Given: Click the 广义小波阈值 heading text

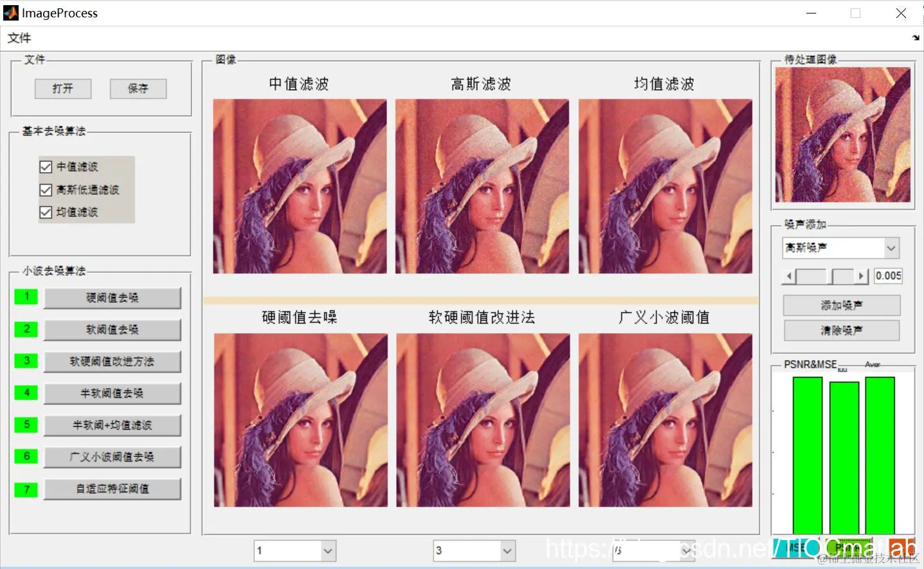Looking at the screenshot, I should click(x=664, y=318).
